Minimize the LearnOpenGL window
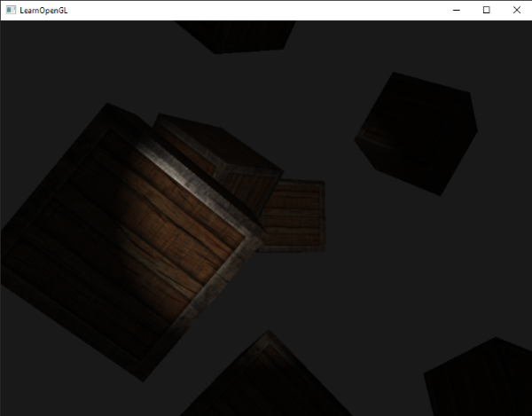This screenshot has width=532, height=416. (x=456, y=10)
